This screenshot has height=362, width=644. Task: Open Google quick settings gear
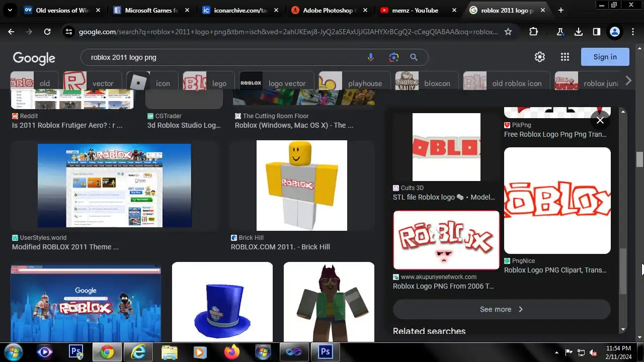pos(540,57)
